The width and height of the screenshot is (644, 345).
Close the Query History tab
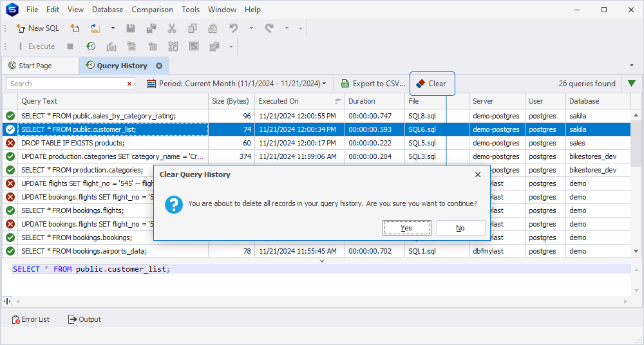coord(159,66)
